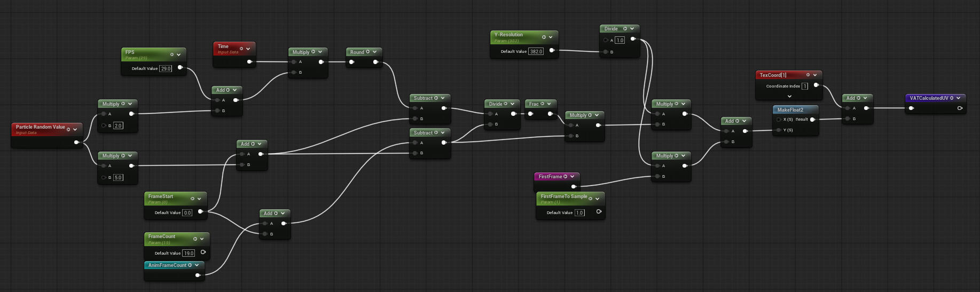Viewport: 980px width, 292px height.
Task: Click the preview icon on the Time node
Action: point(241,49)
